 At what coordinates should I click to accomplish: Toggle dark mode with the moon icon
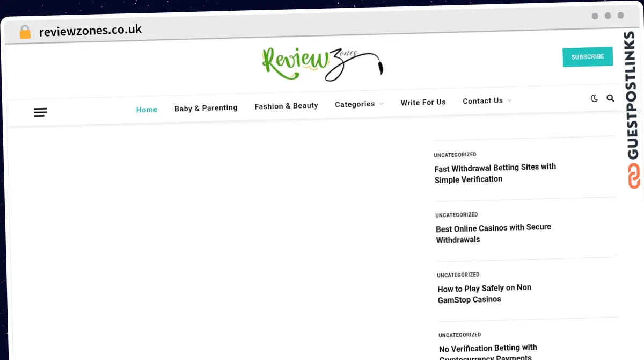(x=594, y=98)
